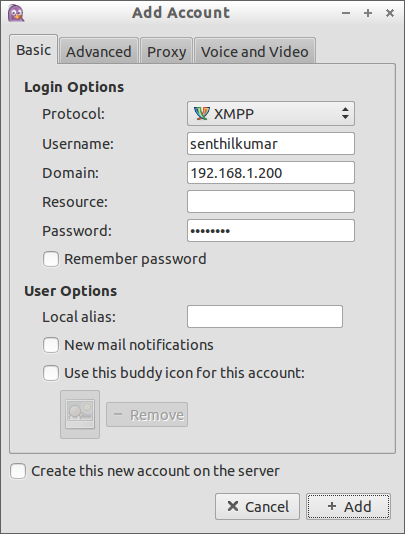
Task: Click the XMPP protocol icon
Action: (201, 113)
